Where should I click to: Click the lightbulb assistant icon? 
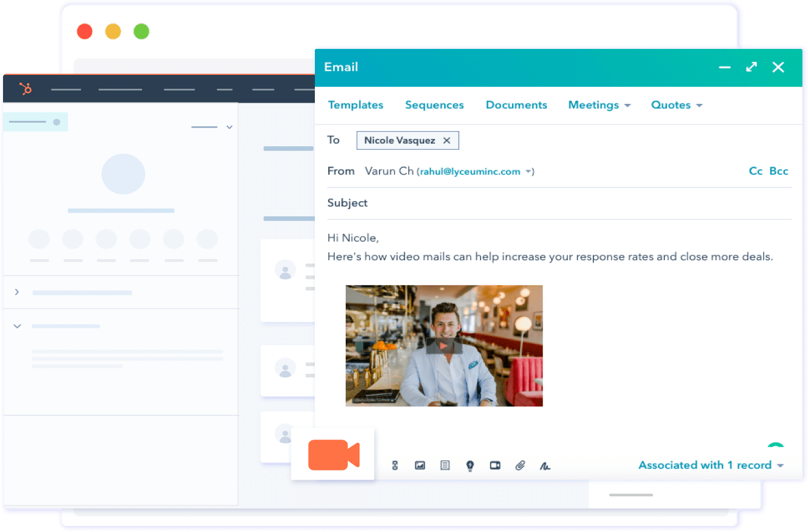(x=470, y=466)
